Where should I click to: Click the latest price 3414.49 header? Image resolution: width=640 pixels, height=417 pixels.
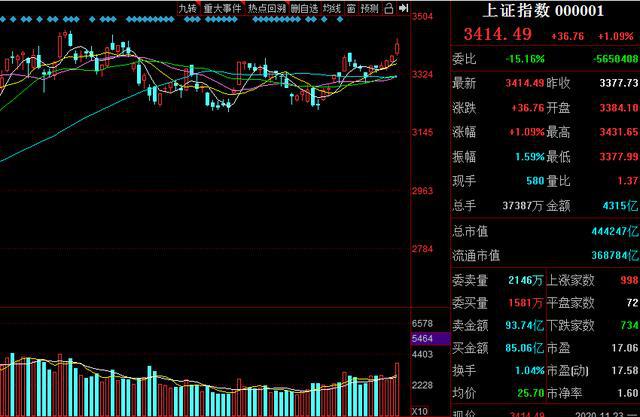(x=498, y=34)
